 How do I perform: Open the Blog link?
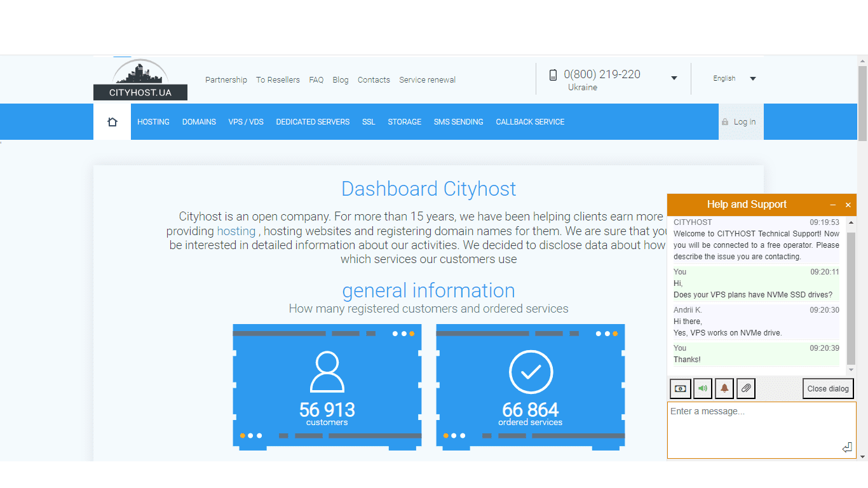pos(341,80)
